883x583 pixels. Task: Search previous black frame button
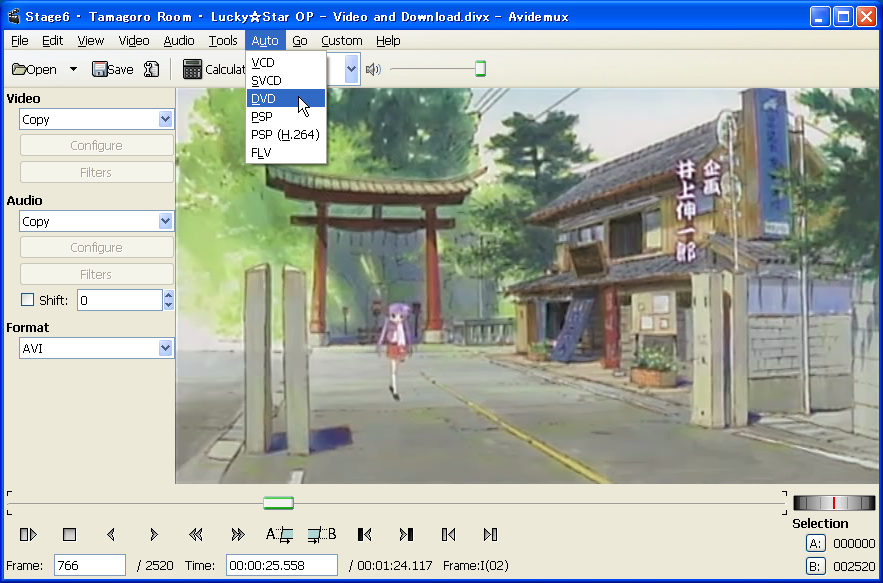point(364,534)
